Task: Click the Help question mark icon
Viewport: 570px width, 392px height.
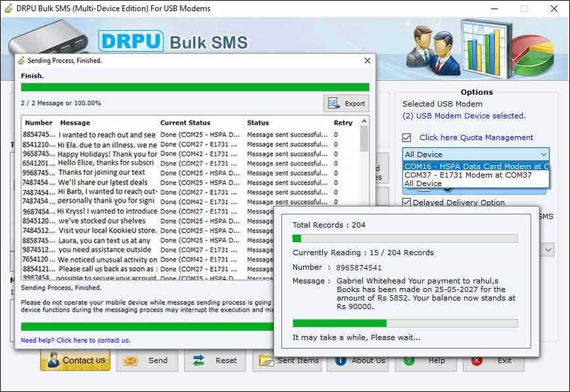Action: 409,360
